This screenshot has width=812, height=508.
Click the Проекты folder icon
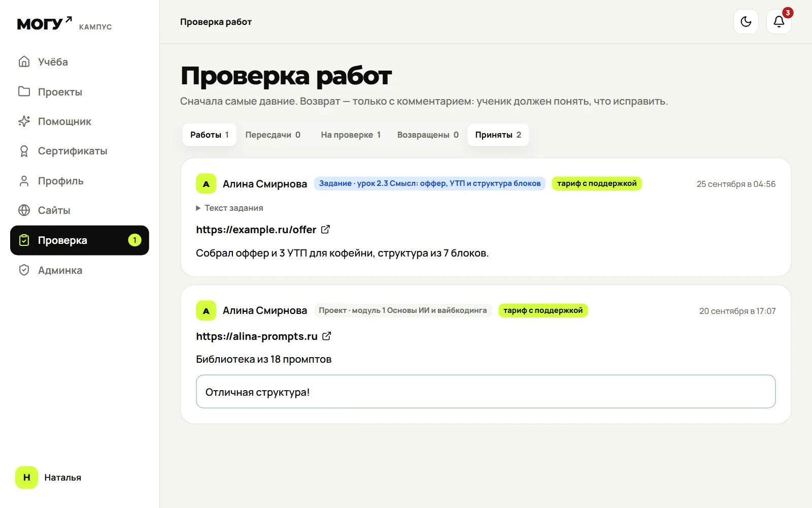coord(24,91)
